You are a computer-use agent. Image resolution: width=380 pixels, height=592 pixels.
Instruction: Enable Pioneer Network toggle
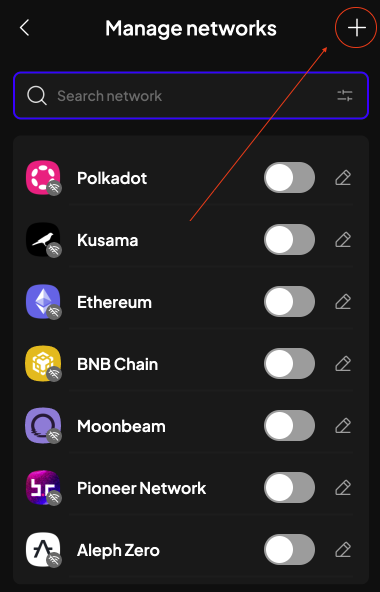coord(289,487)
